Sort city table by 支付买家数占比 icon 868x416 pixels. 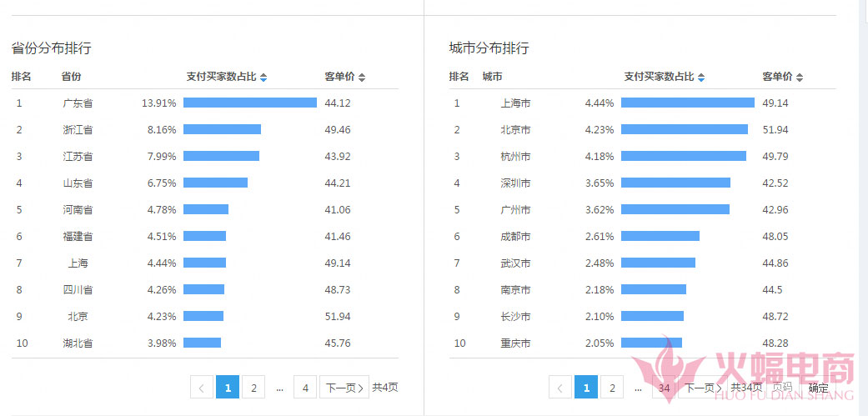[x=701, y=78]
